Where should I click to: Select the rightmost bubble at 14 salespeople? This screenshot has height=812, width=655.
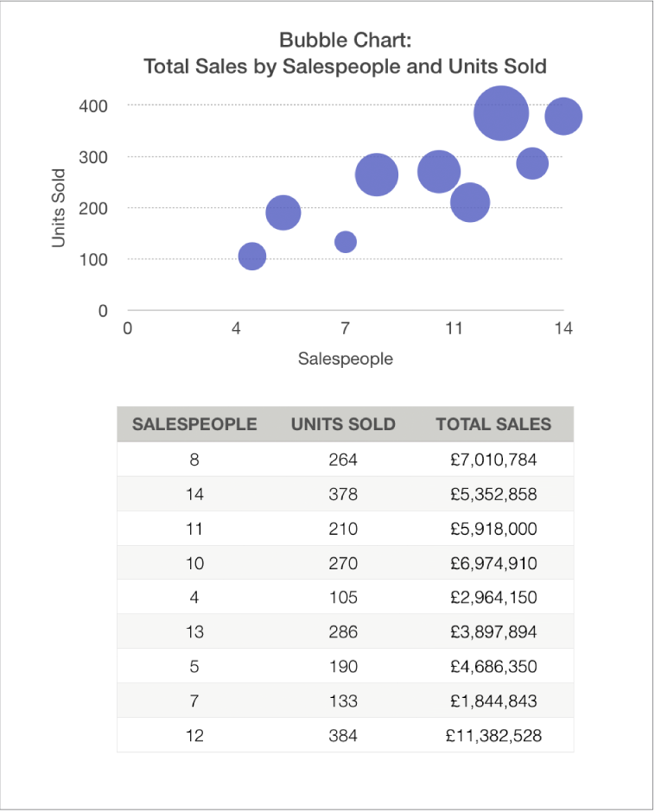(x=563, y=116)
